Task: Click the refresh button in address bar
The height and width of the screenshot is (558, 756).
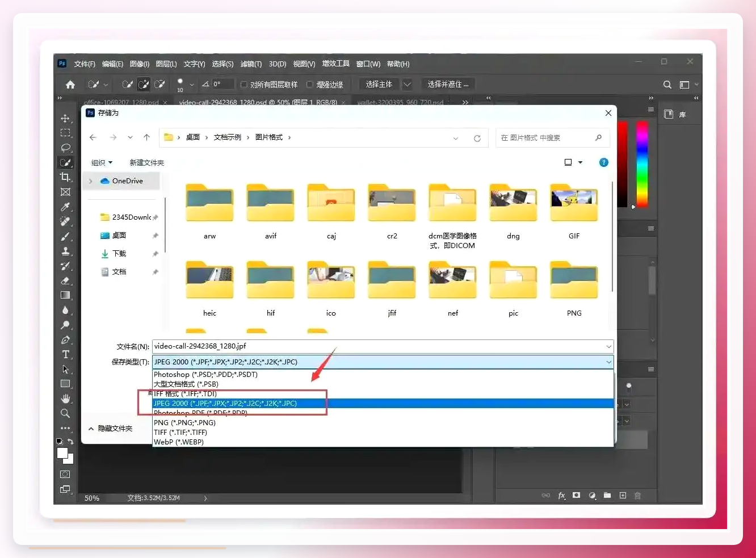Action: (x=477, y=138)
